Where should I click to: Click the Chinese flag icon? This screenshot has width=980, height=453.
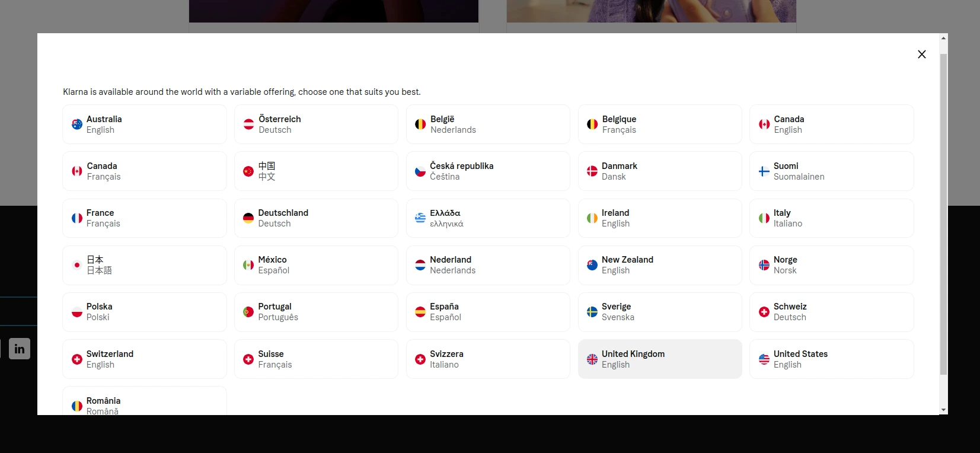tap(248, 171)
